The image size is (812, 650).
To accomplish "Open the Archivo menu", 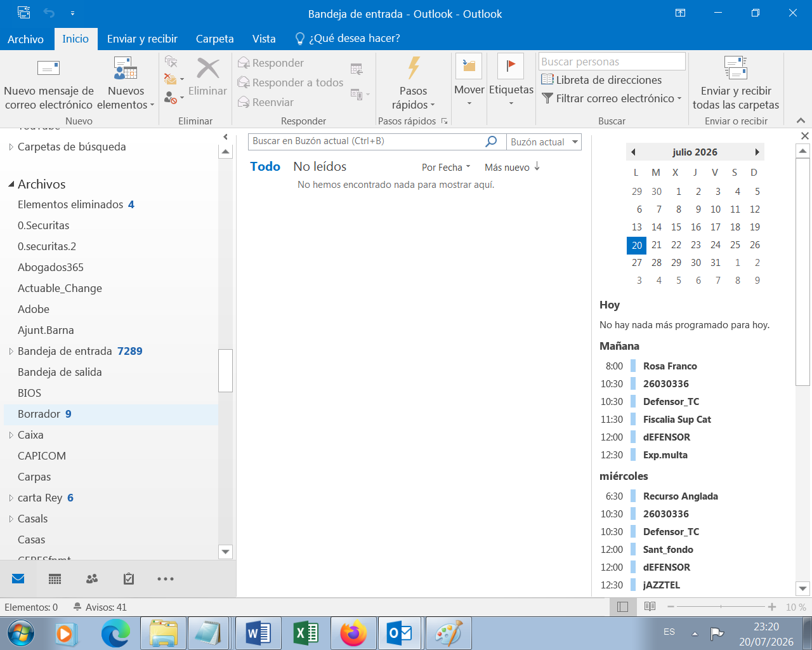I will [x=25, y=39].
